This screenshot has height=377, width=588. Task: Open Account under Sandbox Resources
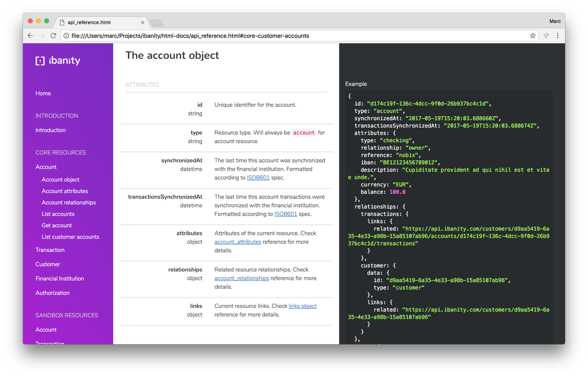pos(46,329)
